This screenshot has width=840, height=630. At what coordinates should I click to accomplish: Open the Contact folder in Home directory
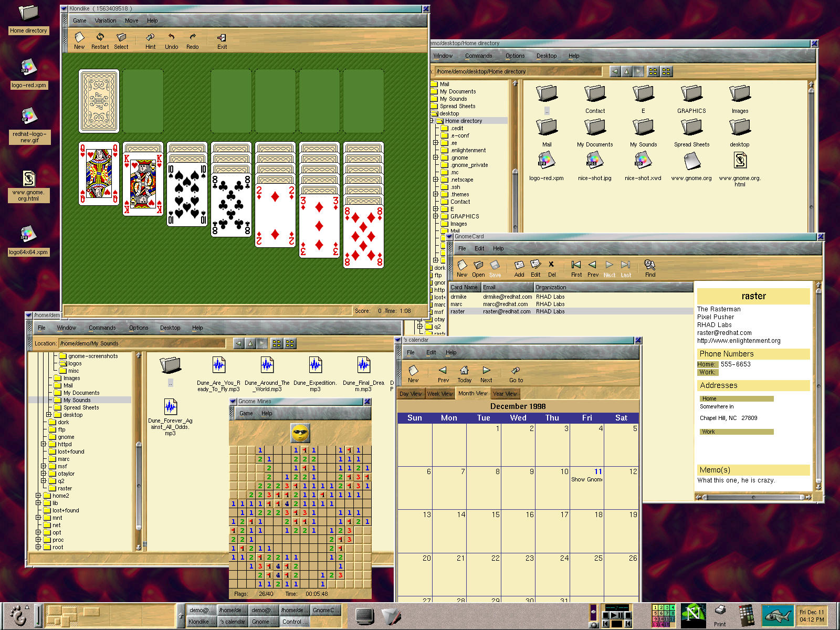pos(595,99)
